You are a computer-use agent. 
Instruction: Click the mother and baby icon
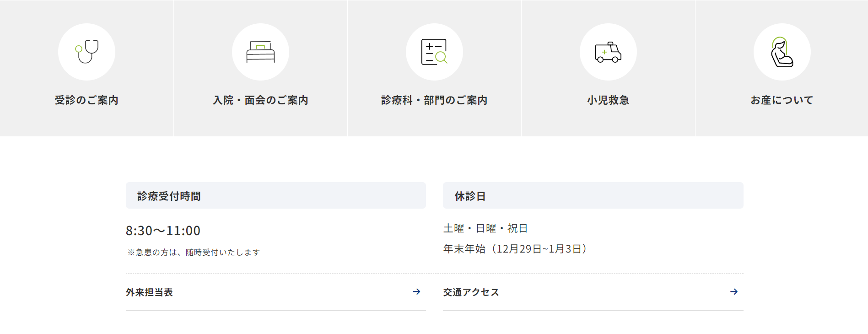[x=782, y=52]
